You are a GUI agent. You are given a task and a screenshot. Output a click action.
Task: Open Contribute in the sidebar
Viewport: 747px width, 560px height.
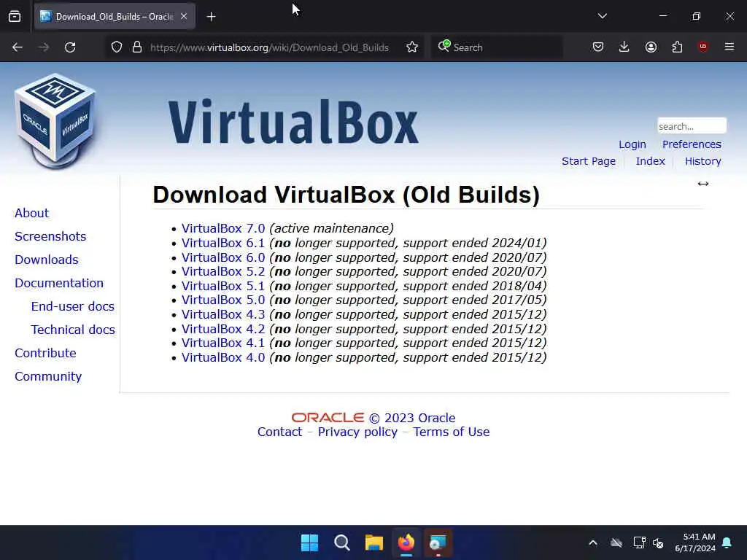click(x=45, y=353)
